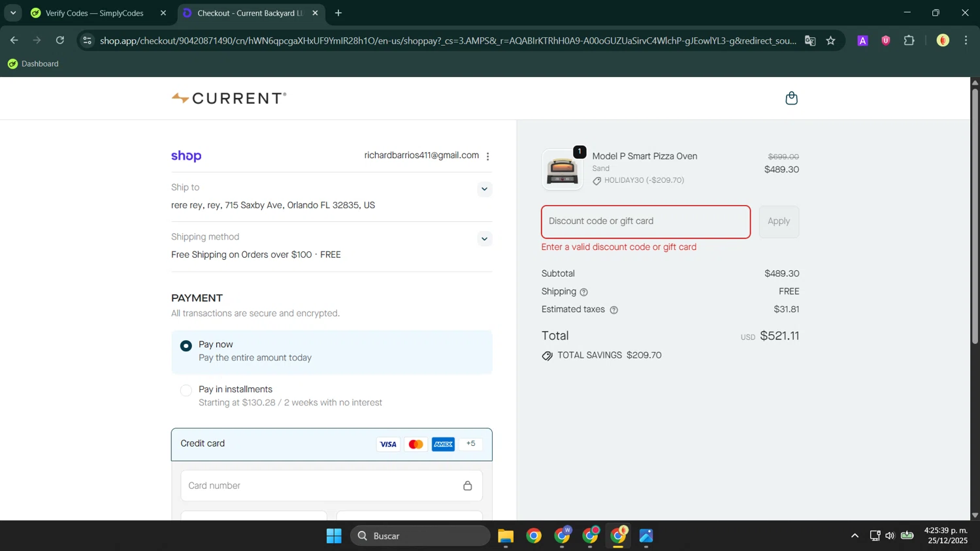
Task: Open the red shield extension icon
Action: (x=886, y=40)
